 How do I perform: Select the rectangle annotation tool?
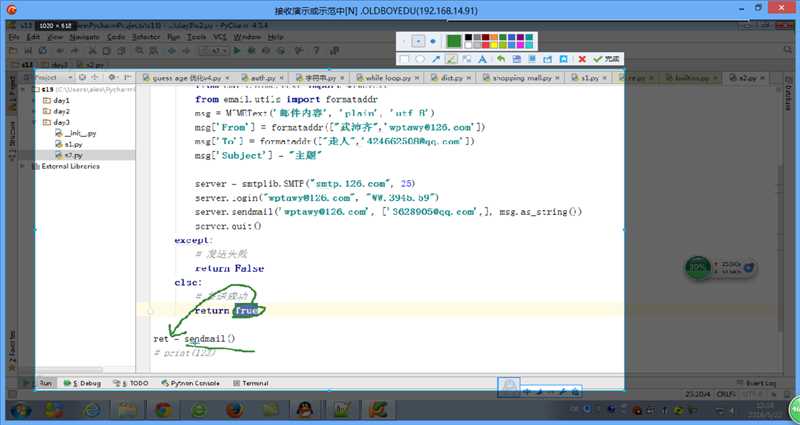coord(404,59)
